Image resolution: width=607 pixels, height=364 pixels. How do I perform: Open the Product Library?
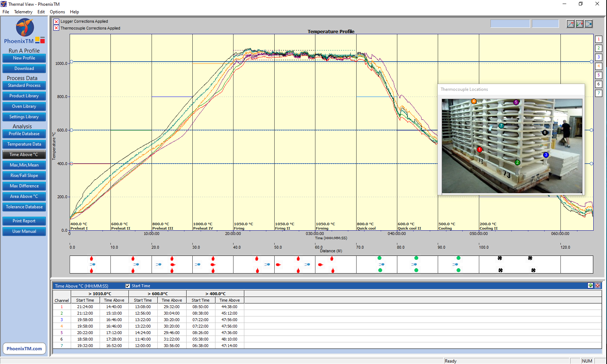point(24,96)
